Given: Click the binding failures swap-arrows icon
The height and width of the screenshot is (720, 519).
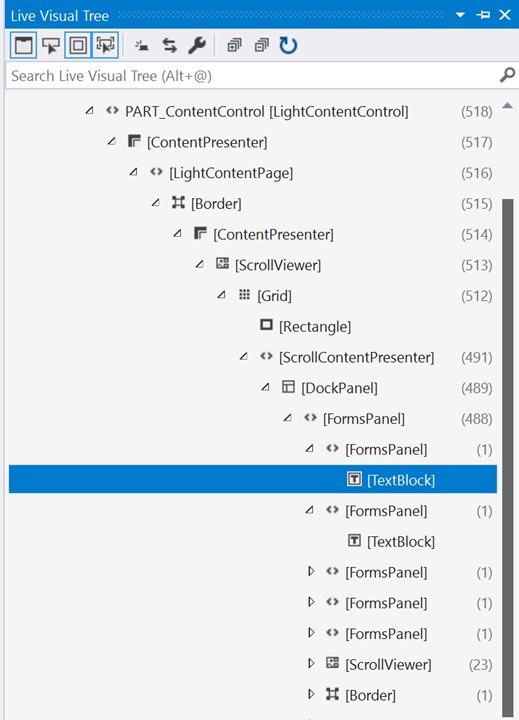Looking at the screenshot, I should click(x=169, y=45).
